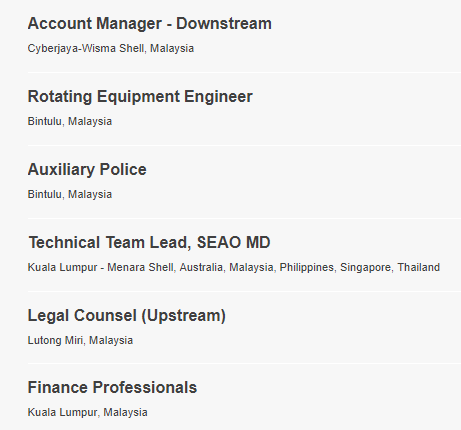The width and height of the screenshot is (461, 430).
Task: Click Thailand in the multi-country location line
Action: click(x=419, y=267)
